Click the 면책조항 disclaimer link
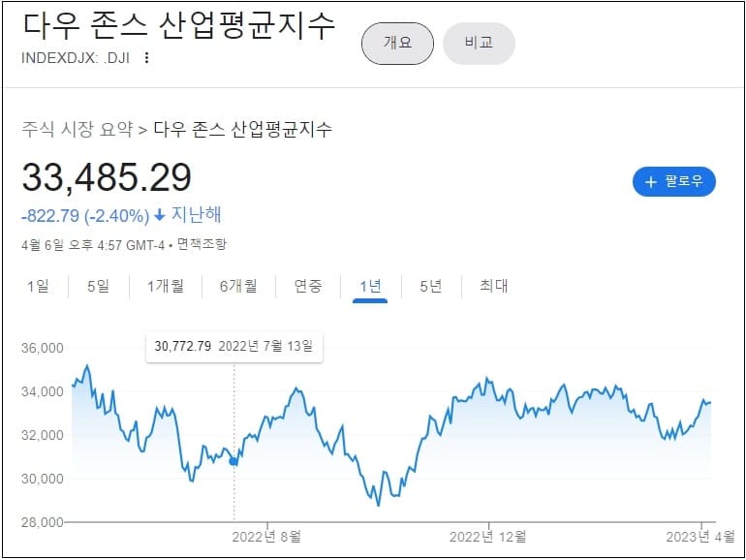746x560 pixels. pyautogui.click(x=202, y=244)
